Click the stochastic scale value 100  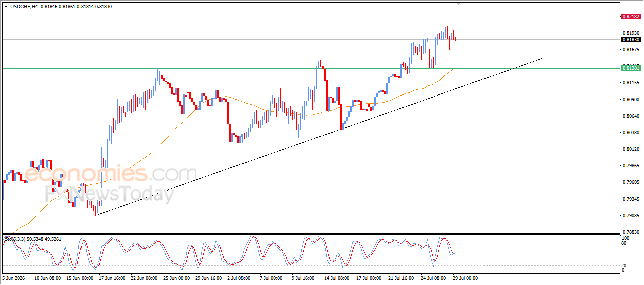point(625,238)
